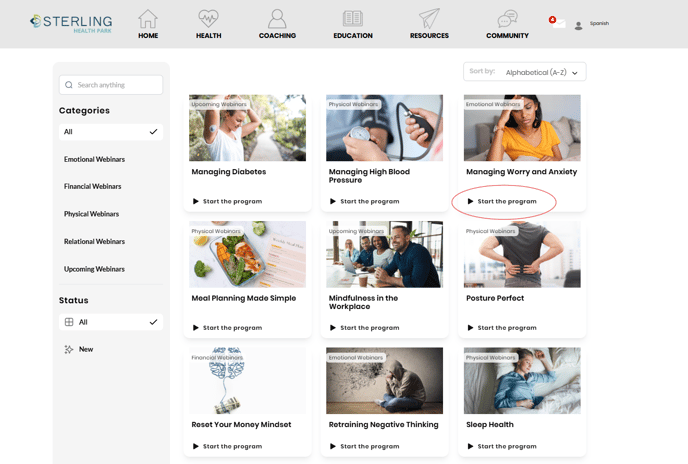The height and width of the screenshot is (464, 688).
Task: Click the Home house icon
Action: pos(148,19)
